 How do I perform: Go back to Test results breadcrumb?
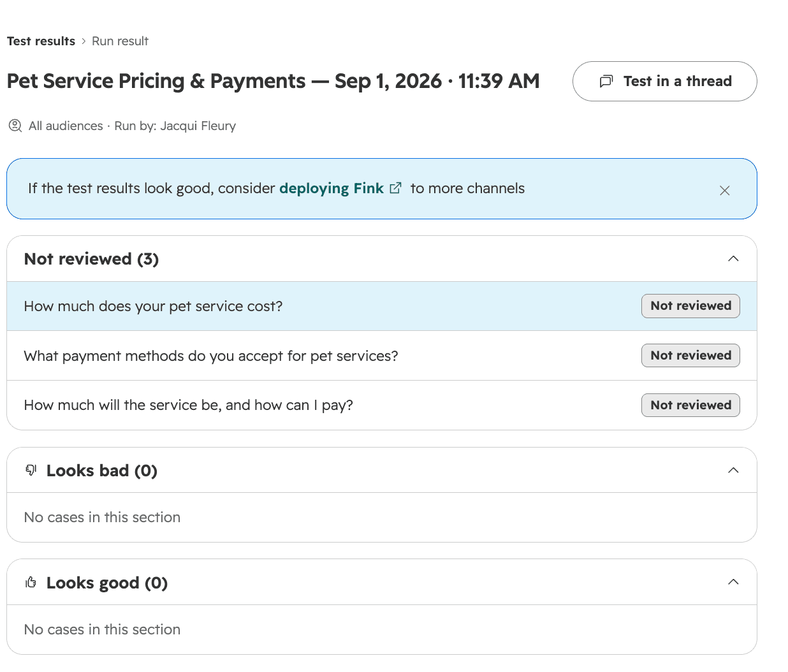coord(41,41)
